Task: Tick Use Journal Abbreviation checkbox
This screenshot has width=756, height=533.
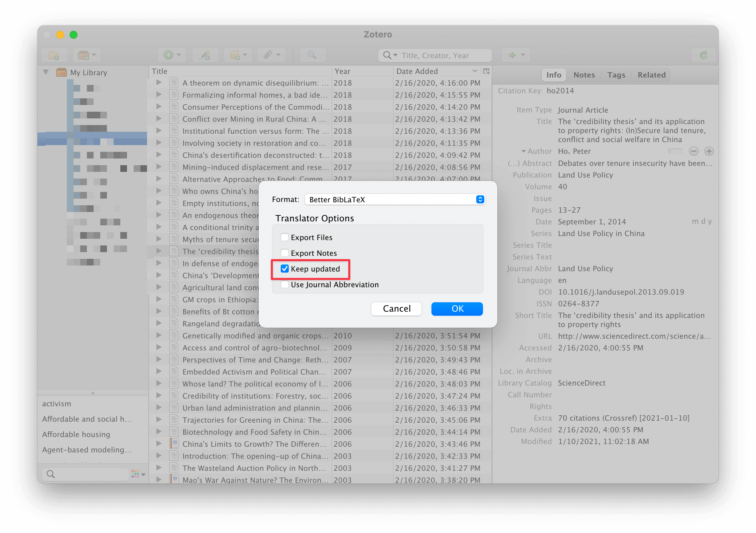Action: tap(285, 285)
